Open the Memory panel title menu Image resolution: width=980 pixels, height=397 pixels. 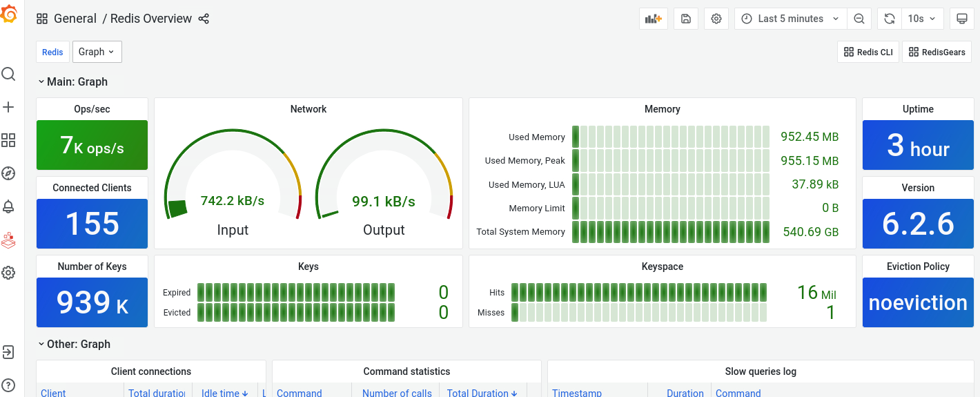pyautogui.click(x=663, y=109)
